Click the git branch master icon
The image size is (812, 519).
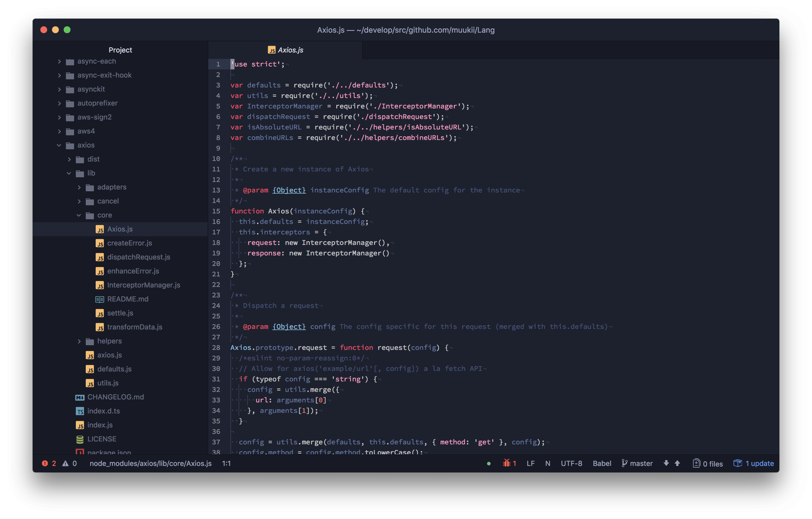click(x=624, y=463)
